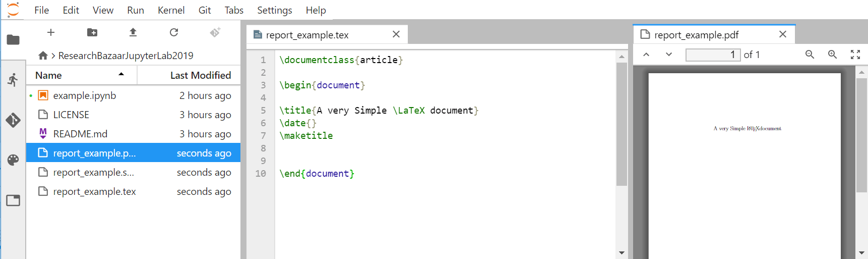Open the File menu

point(41,10)
